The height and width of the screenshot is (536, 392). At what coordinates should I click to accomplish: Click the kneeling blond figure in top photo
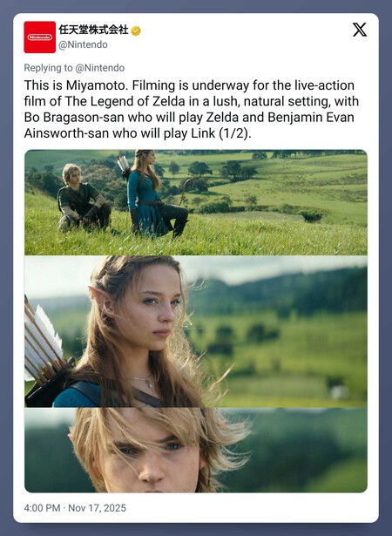(82, 198)
